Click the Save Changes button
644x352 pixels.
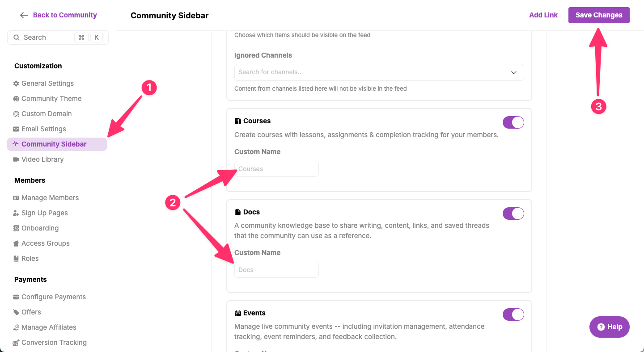599,15
